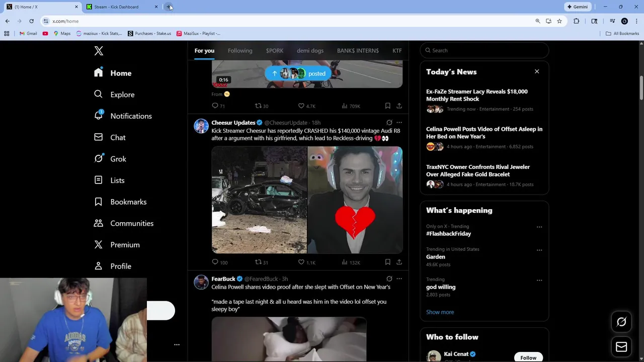
Task: Open Home from the sidebar
Action: click(x=113, y=73)
